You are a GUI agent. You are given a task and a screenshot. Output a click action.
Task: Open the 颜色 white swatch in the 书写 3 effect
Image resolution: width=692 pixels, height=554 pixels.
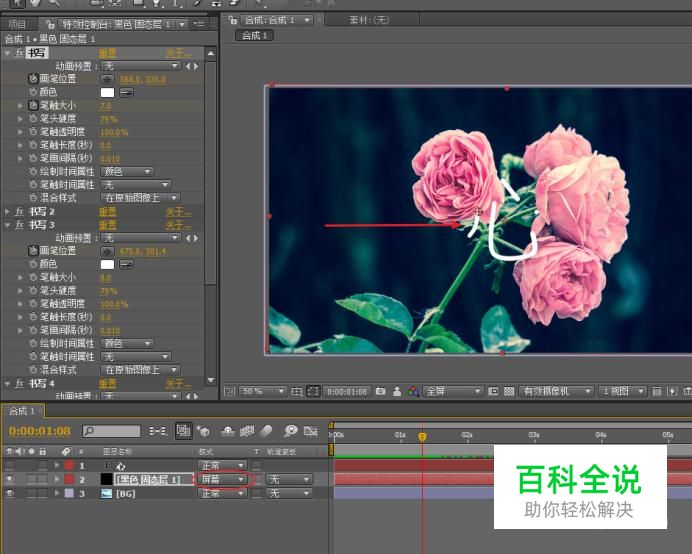point(108,265)
